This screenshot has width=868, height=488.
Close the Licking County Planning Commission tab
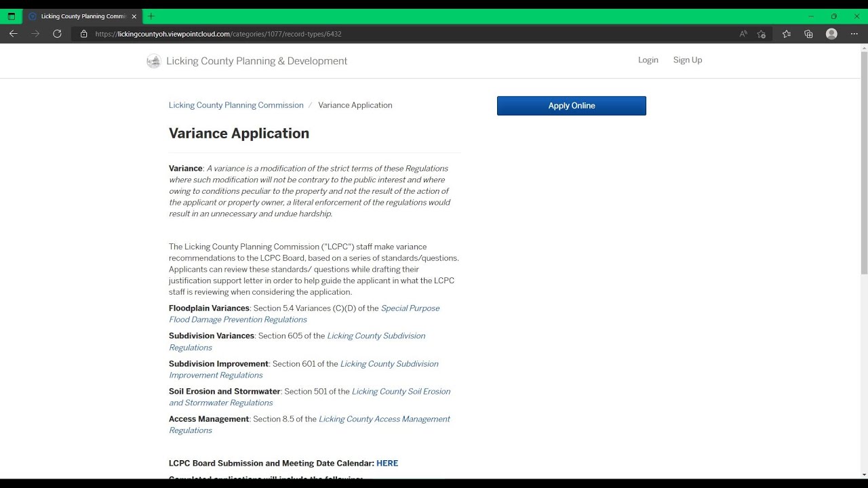click(134, 16)
